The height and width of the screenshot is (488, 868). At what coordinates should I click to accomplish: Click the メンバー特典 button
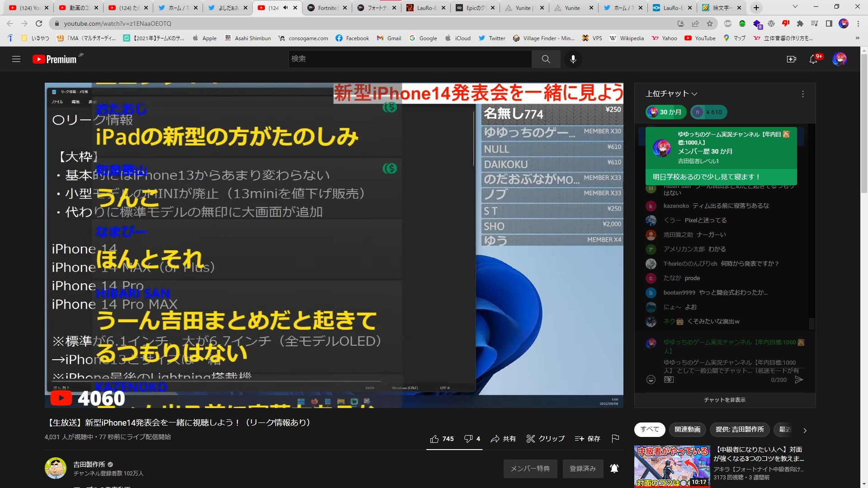click(x=530, y=469)
